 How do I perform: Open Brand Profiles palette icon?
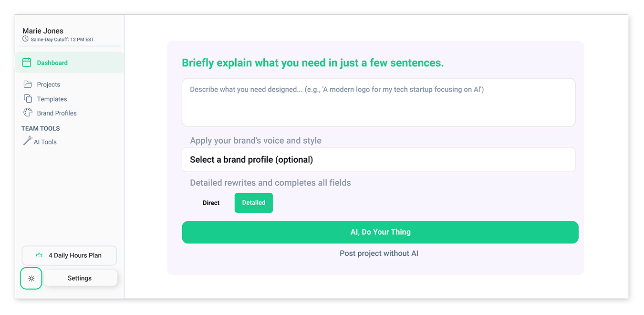28,113
